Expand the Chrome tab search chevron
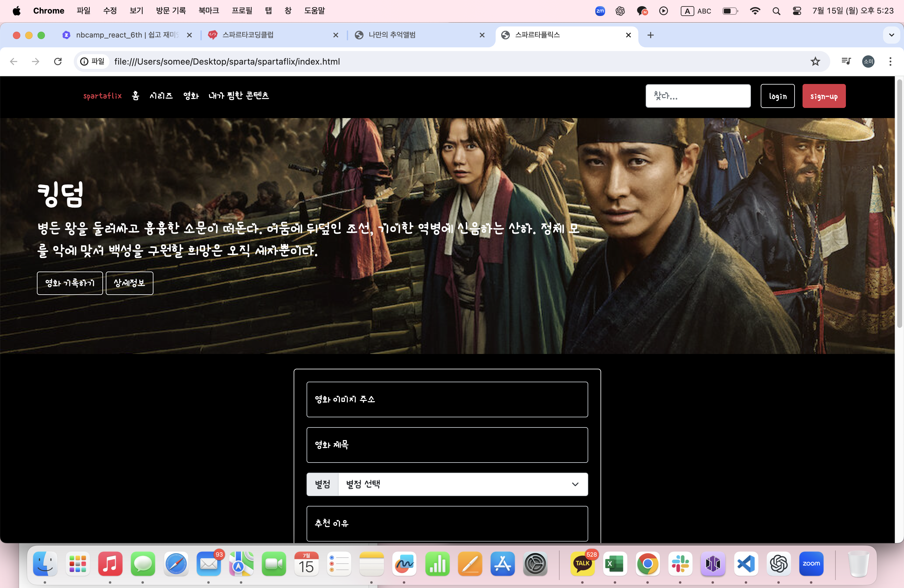The width and height of the screenshot is (904, 588). (x=891, y=35)
